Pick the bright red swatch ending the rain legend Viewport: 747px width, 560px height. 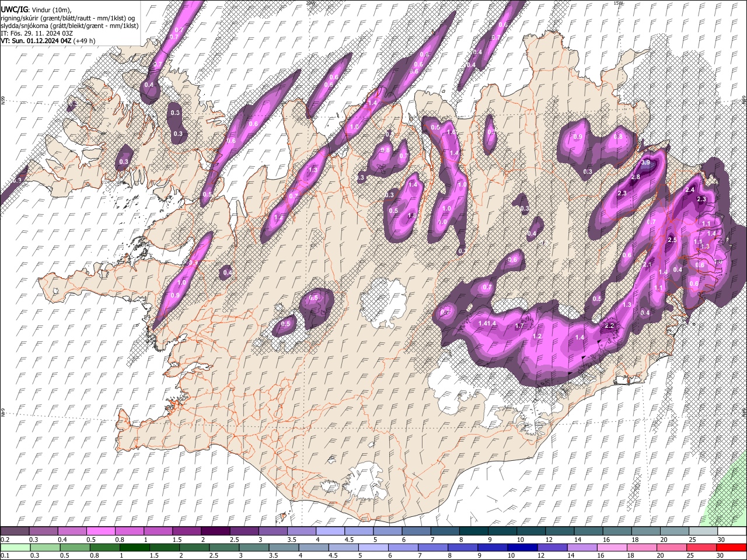tap(732, 547)
